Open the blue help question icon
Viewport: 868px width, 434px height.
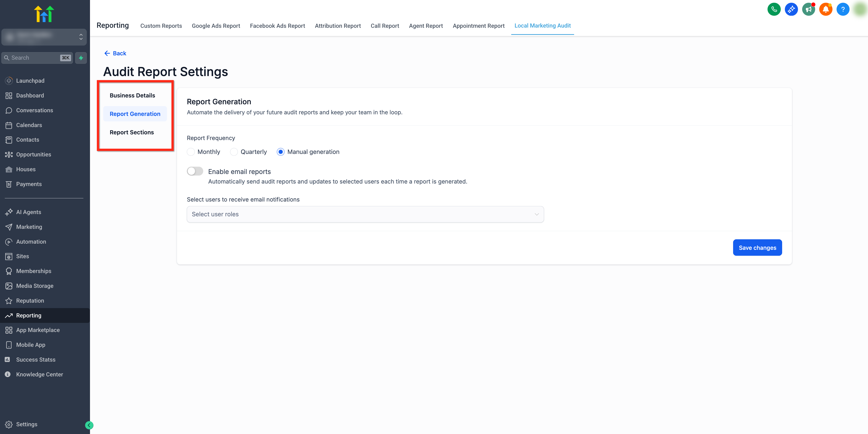point(843,9)
